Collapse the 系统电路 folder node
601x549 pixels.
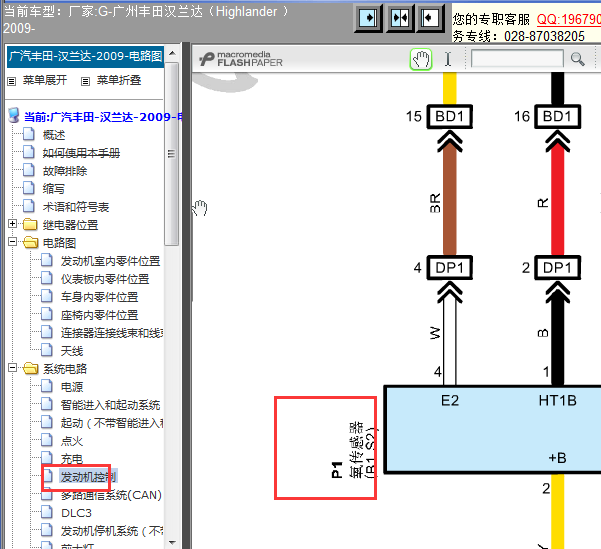click(12, 368)
